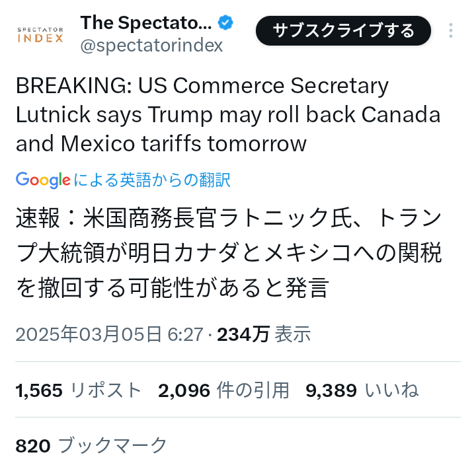Viewport: 476px width, 471px height.
Task: Click the @spectatorindex handle
Action: click(151, 46)
